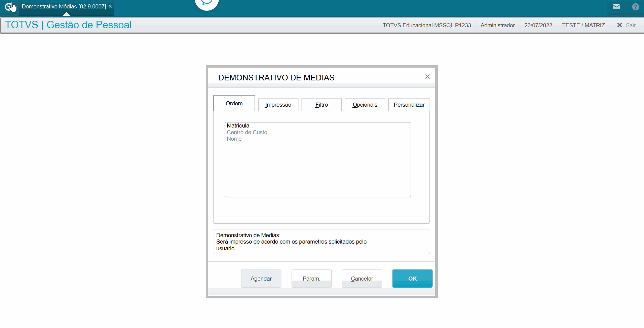Screen dimensions: 644x328
Task: Click the TOTVS Educacional MSSQL P1233 label
Action: click(427, 25)
